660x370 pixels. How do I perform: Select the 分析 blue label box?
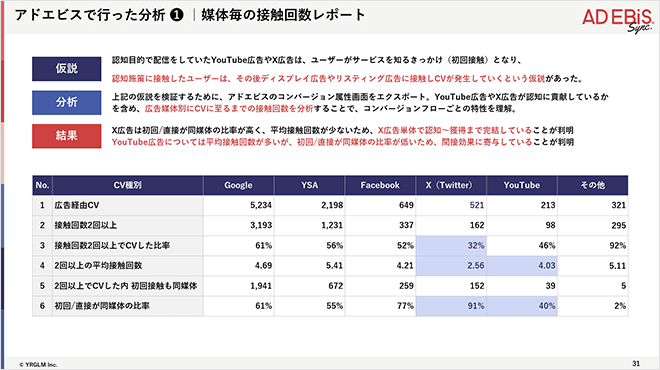(x=67, y=102)
